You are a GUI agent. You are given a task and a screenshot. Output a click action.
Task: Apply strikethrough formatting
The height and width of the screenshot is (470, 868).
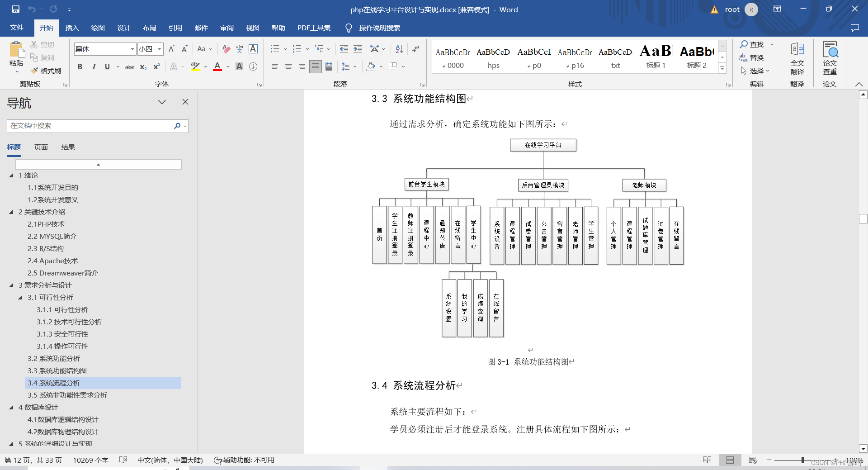[x=130, y=67]
